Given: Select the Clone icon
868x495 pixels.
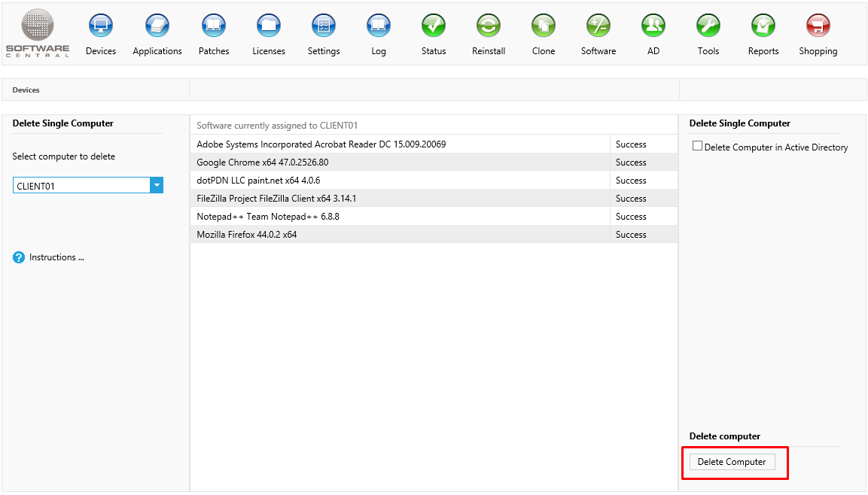Looking at the screenshot, I should [x=544, y=26].
